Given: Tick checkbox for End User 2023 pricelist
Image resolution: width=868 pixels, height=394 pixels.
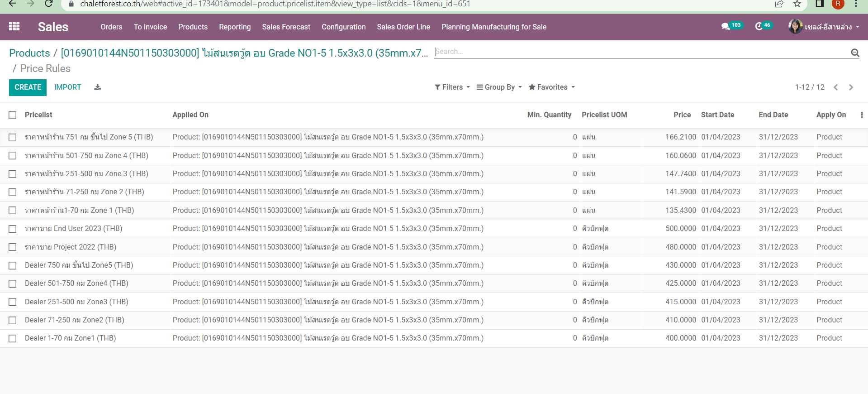Looking at the screenshot, I should (13, 229).
